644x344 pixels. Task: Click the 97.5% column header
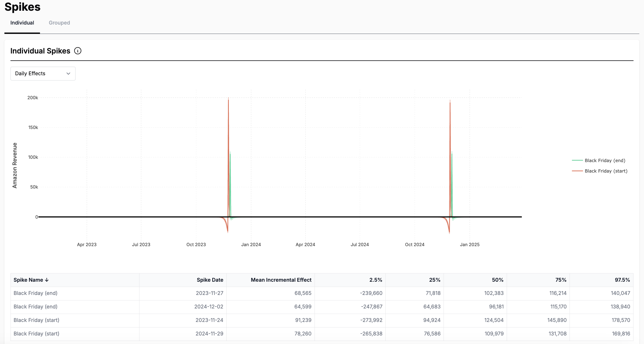[622, 280]
